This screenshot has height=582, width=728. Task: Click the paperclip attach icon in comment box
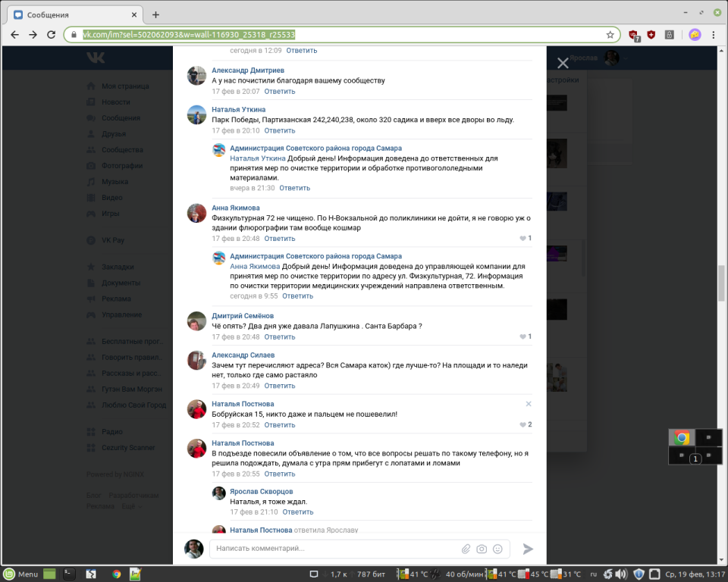(466, 549)
